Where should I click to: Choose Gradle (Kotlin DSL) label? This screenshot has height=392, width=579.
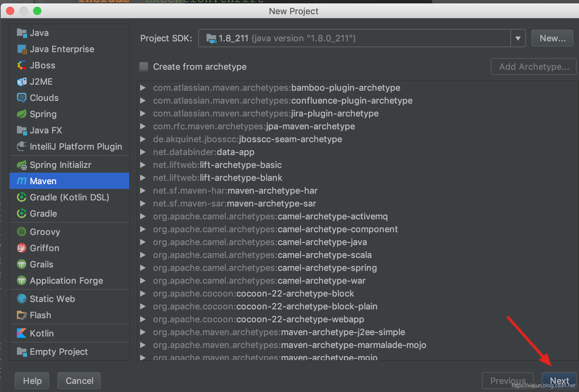tap(69, 197)
